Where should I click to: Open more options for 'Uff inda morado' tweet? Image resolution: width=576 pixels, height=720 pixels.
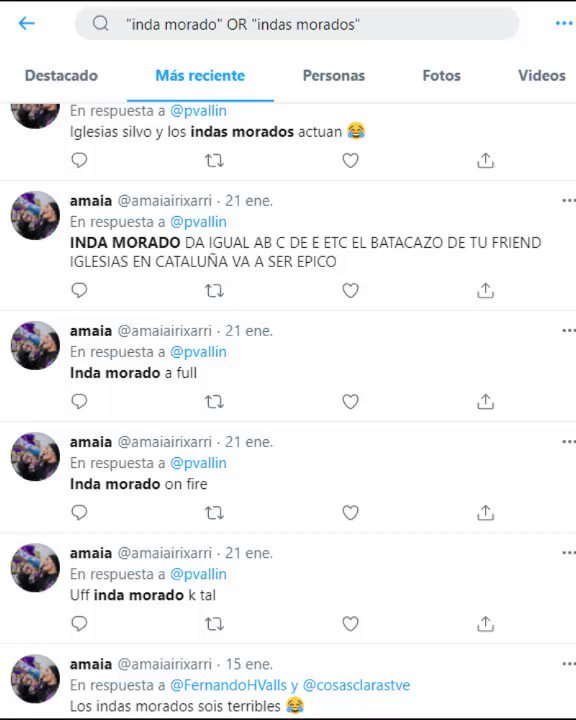point(569,552)
